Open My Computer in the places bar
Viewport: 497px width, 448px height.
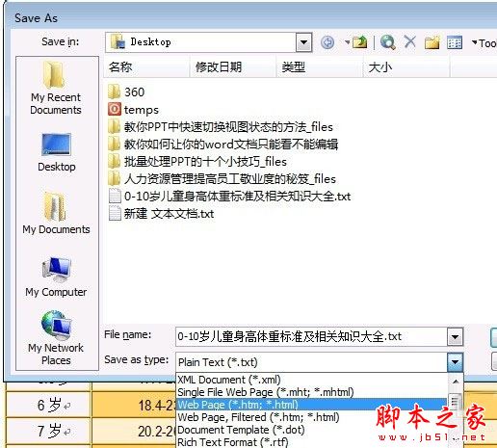[x=56, y=277]
